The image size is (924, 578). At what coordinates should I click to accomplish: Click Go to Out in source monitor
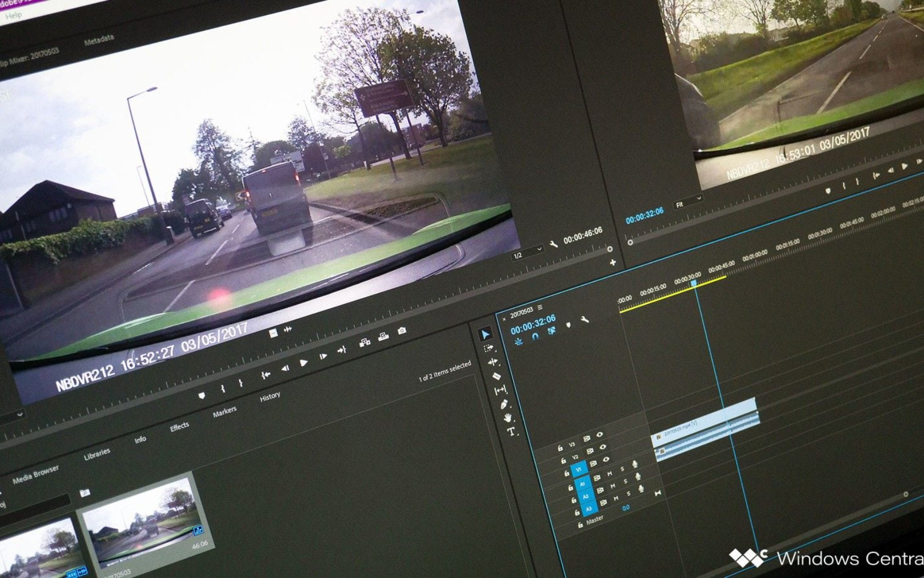[x=342, y=350]
